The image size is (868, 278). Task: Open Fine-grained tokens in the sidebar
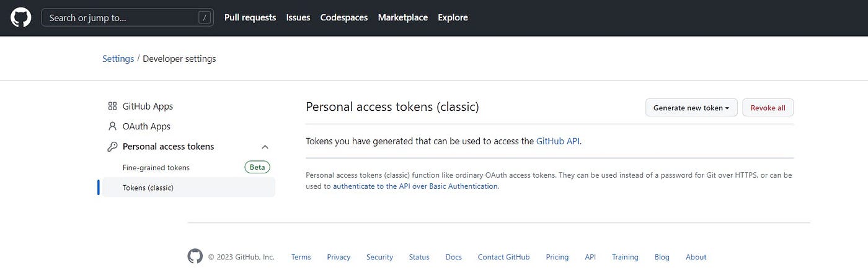click(156, 167)
